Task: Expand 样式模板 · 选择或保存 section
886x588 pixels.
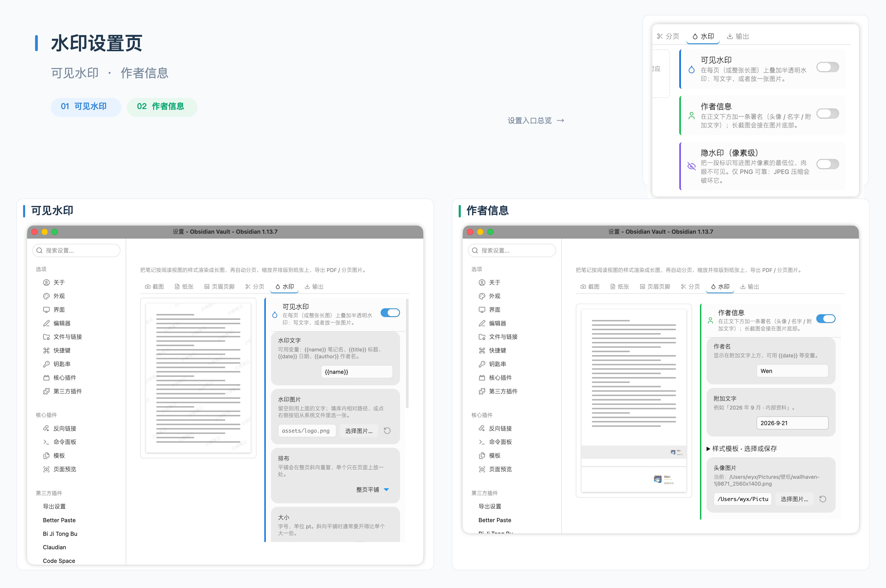Action: point(742,448)
